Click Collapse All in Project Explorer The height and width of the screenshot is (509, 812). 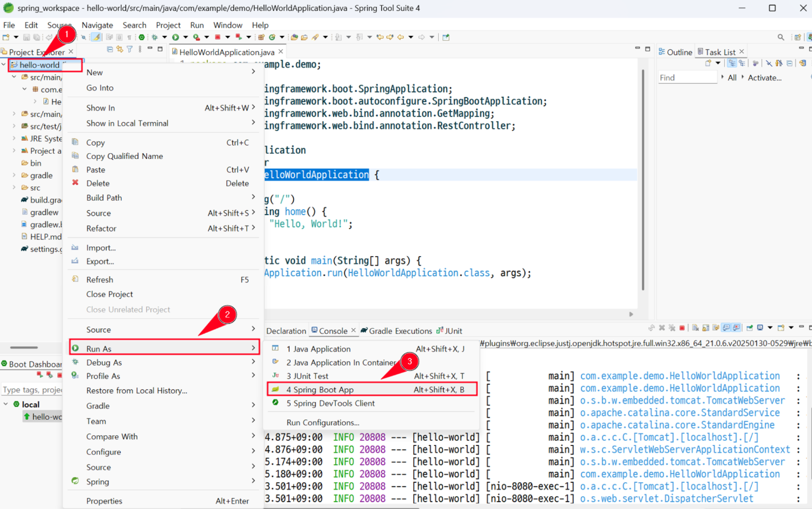click(110, 49)
